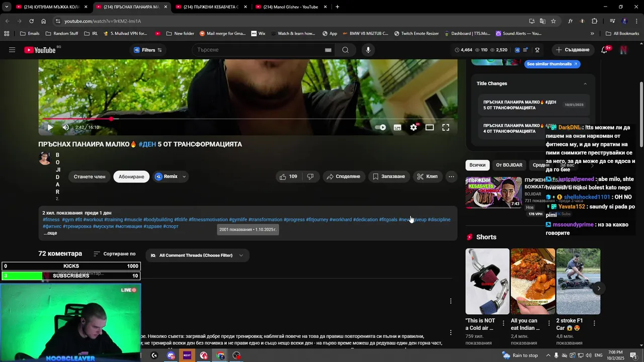Start voice search with microphone icon

tap(368, 50)
